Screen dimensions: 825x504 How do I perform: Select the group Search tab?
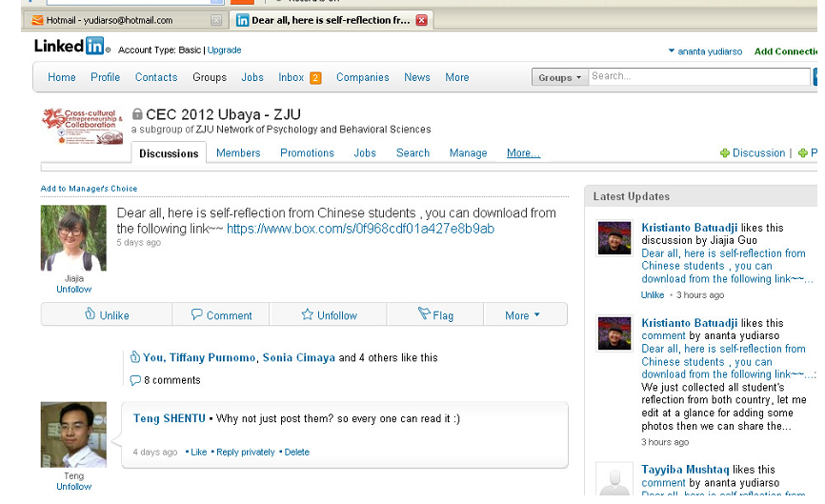point(413,153)
